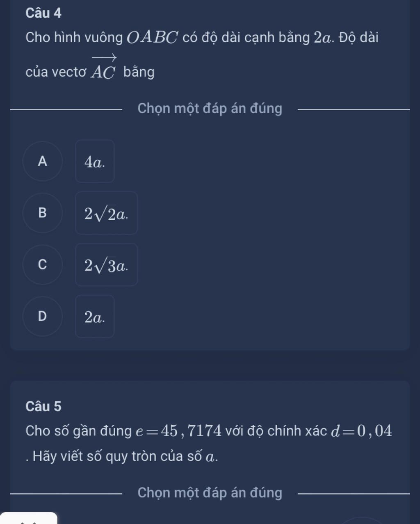
Task: Choose the 4a answer box
Action: [x=95, y=162]
